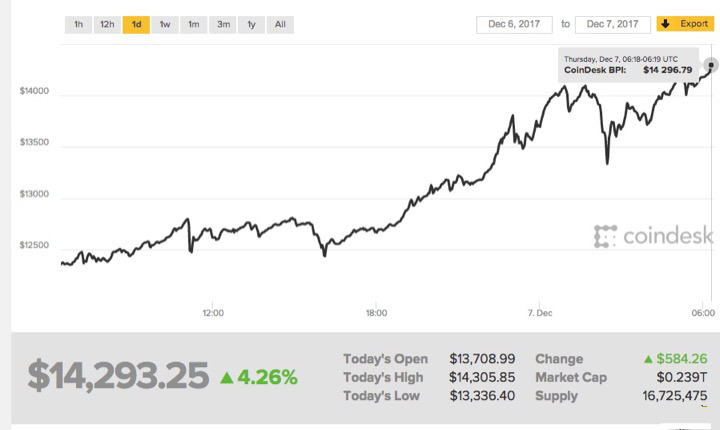Click the green up-triangle beside 4.26%
This screenshot has height=430, width=720.
click(x=227, y=377)
